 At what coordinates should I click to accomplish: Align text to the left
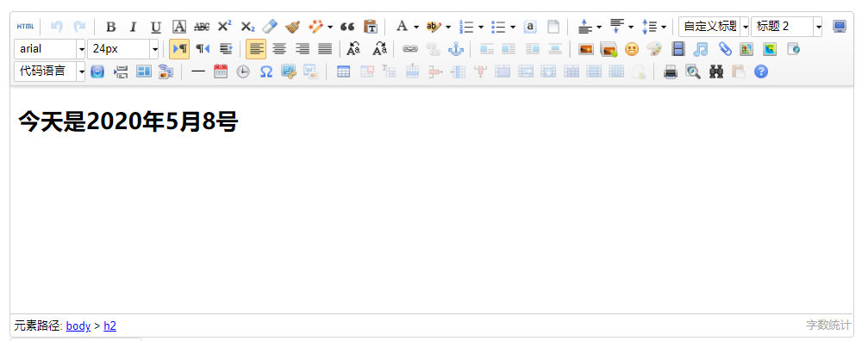(256, 49)
